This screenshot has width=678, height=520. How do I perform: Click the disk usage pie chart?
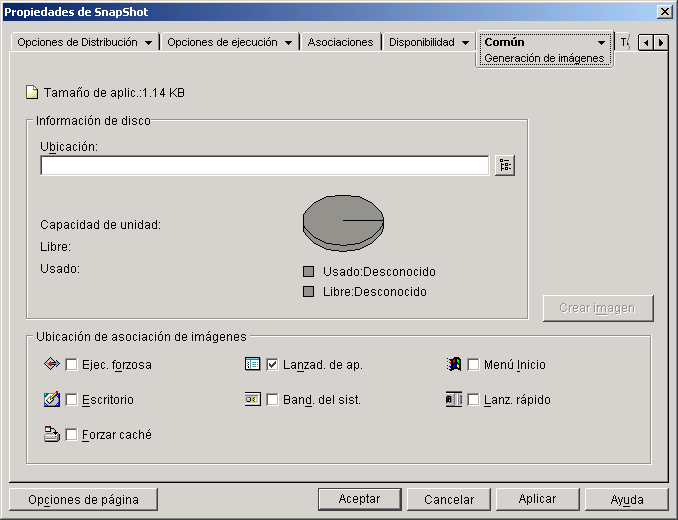pos(343,223)
